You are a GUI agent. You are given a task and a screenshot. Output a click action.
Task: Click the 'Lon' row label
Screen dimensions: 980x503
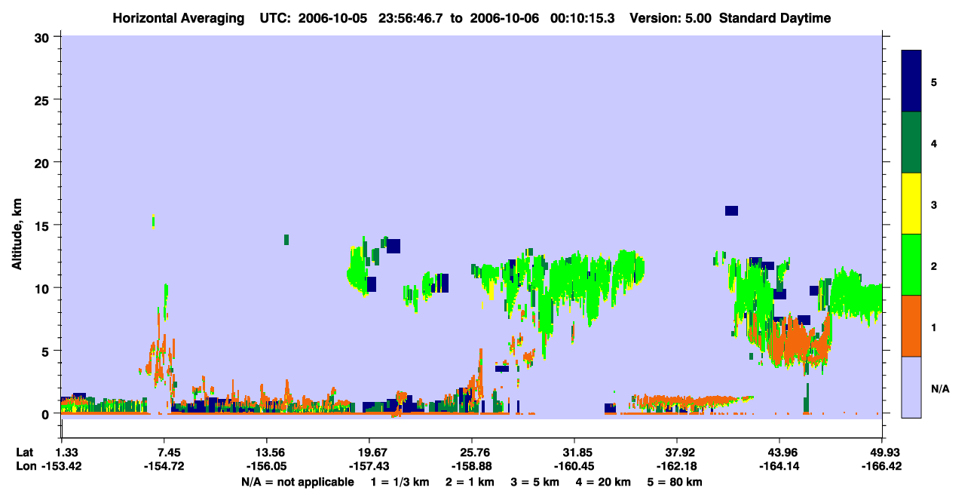coord(25,466)
